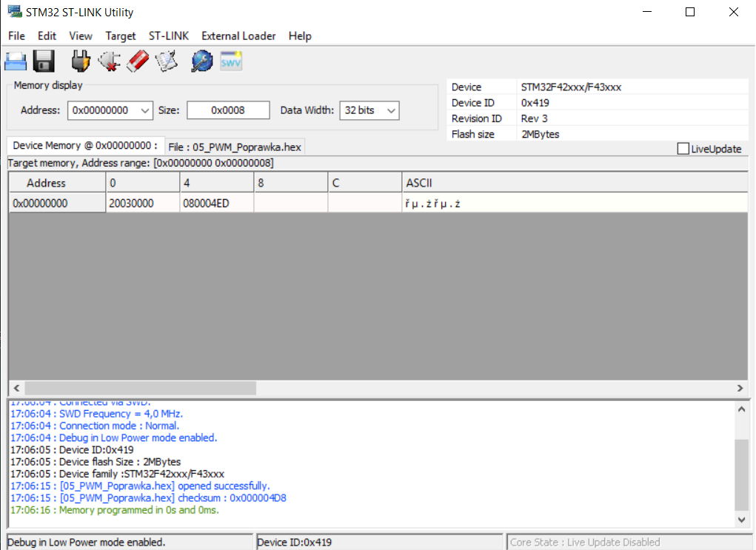Launch the SWV viewer
This screenshot has width=756, height=550.
point(230,61)
